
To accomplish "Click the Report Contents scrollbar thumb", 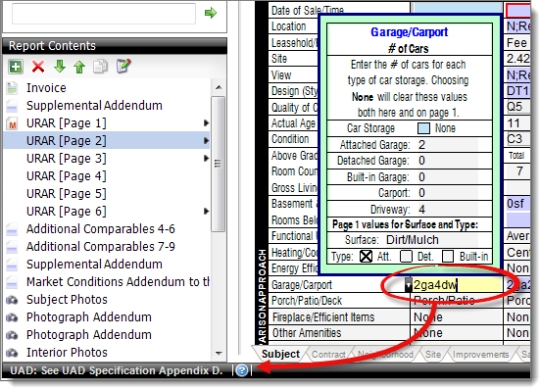I will 218,164.
